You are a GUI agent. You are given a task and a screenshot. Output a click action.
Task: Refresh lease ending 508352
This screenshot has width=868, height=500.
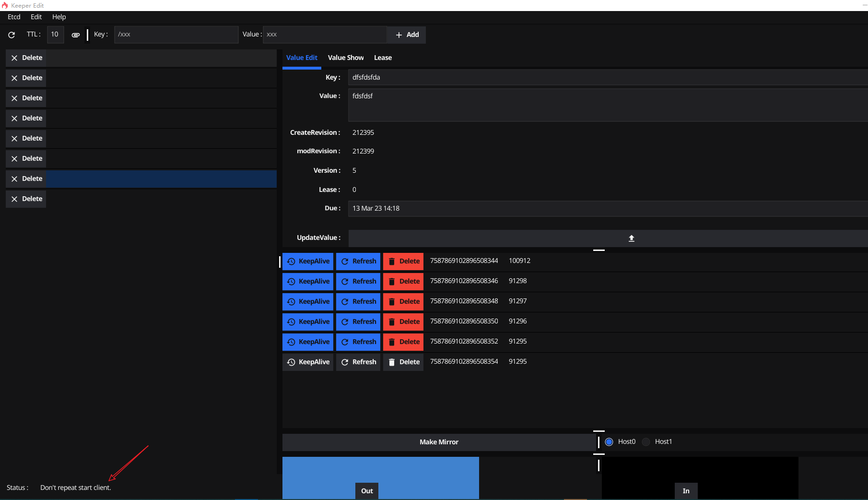tap(358, 342)
